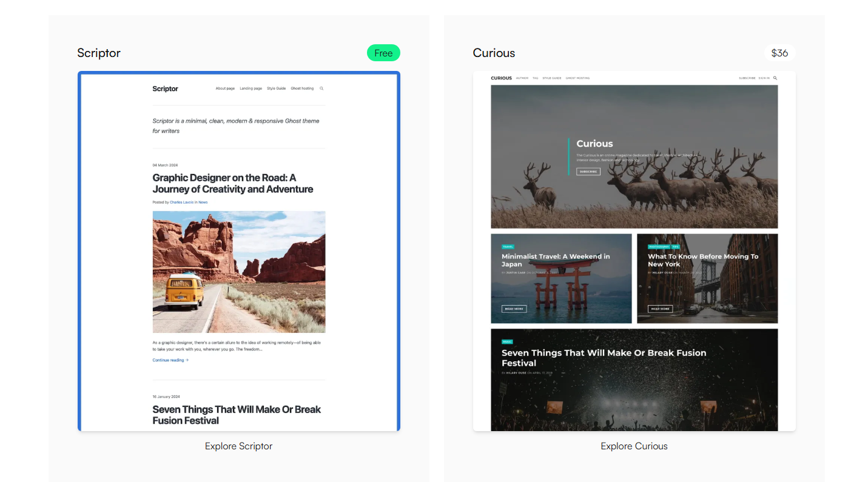Click the yellow van road photo
Image resolution: width=868 pixels, height=496 pixels.
coord(238,272)
